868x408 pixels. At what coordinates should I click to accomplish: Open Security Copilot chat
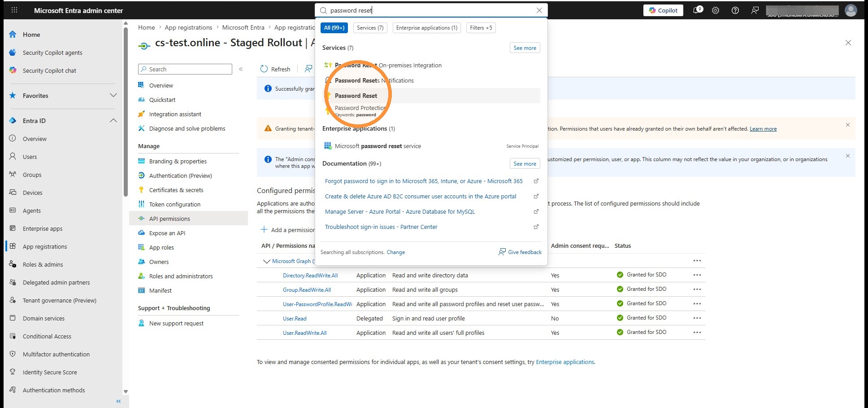[x=49, y=70]
